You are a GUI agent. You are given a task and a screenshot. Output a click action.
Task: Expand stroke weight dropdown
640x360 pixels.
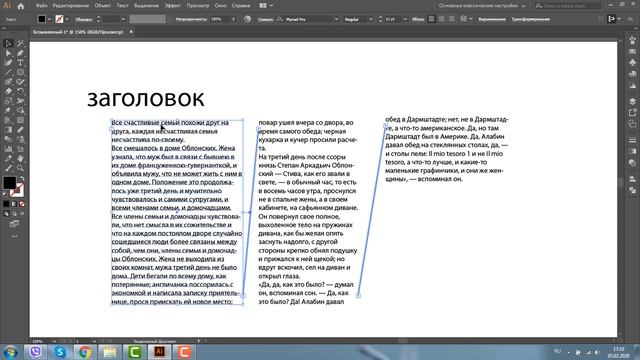123,19
